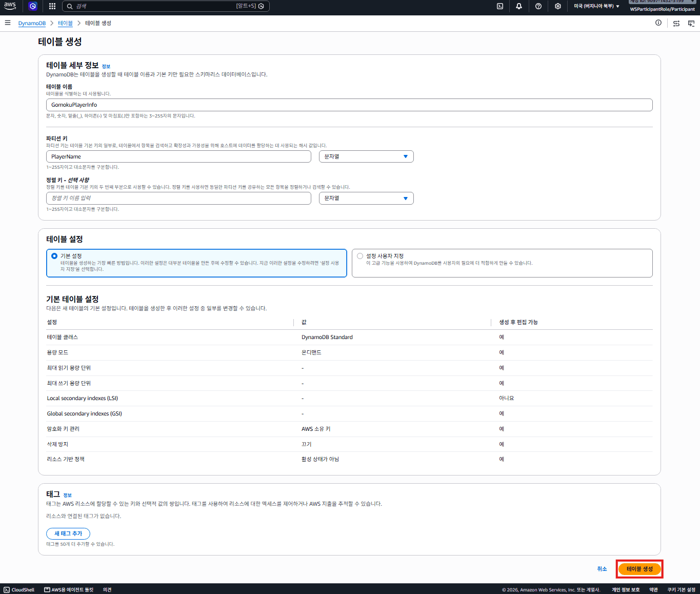The width and height of the screenshot is (700, 594).
Task: Open the 개인 정보 보호 privacy link
Action: (626, 590)
